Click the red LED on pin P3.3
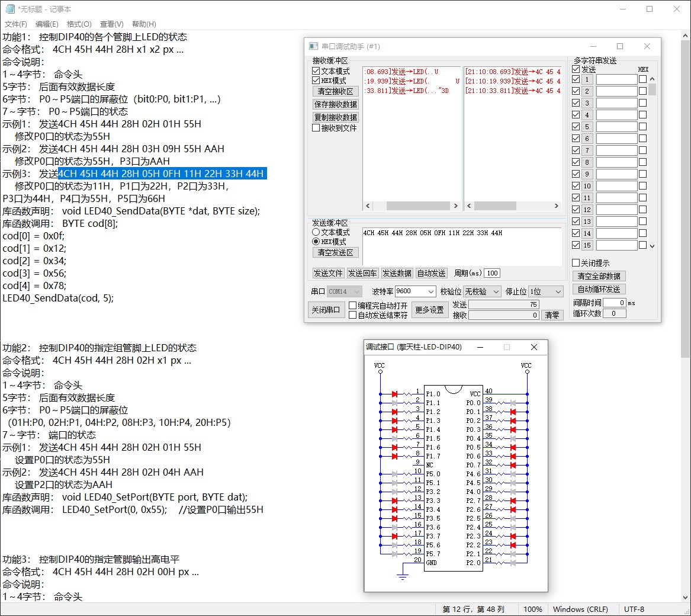 [394, 500]
